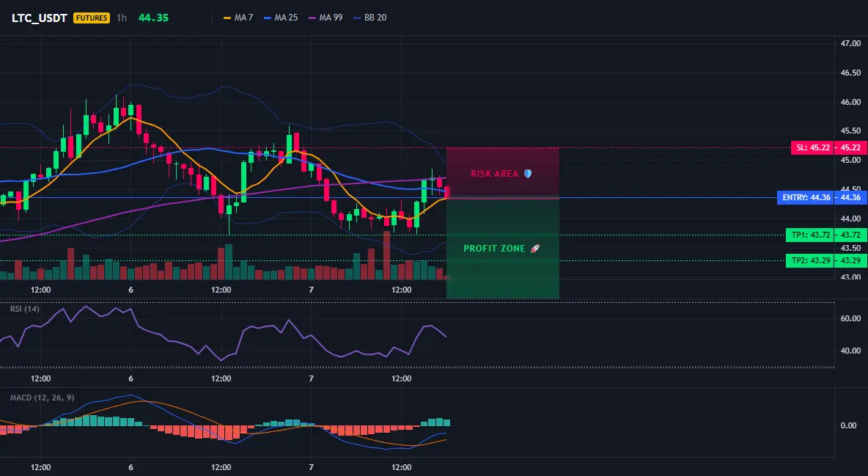The height and width of the screenshot is (476, 868).
Task: Click the 45.50 price axis label
Action: point(850,131)
